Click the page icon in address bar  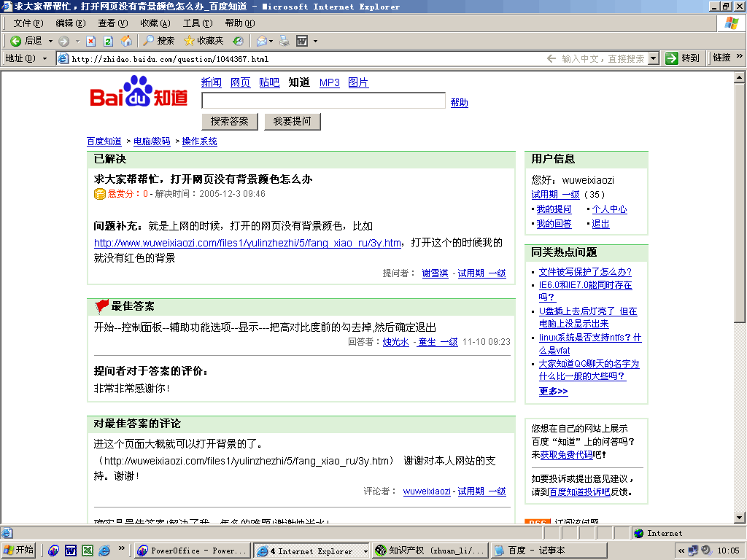coord(63,58)
